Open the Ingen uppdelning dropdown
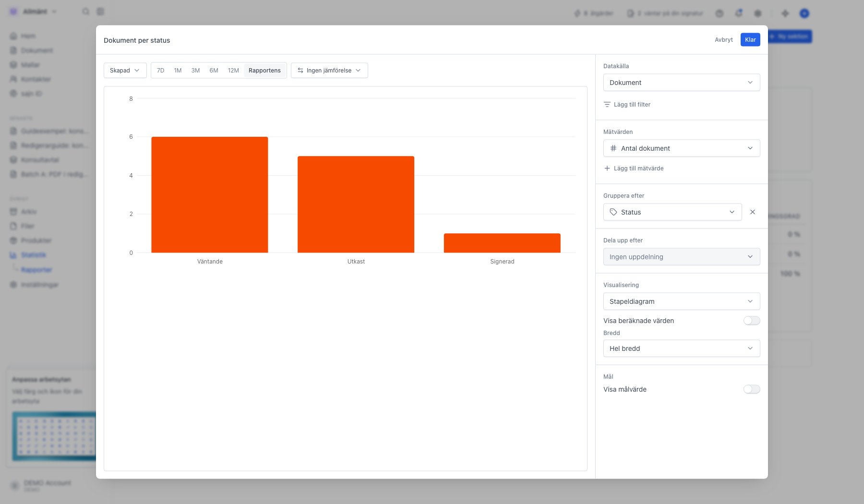 pyautogui.click(x=682, y=257)
